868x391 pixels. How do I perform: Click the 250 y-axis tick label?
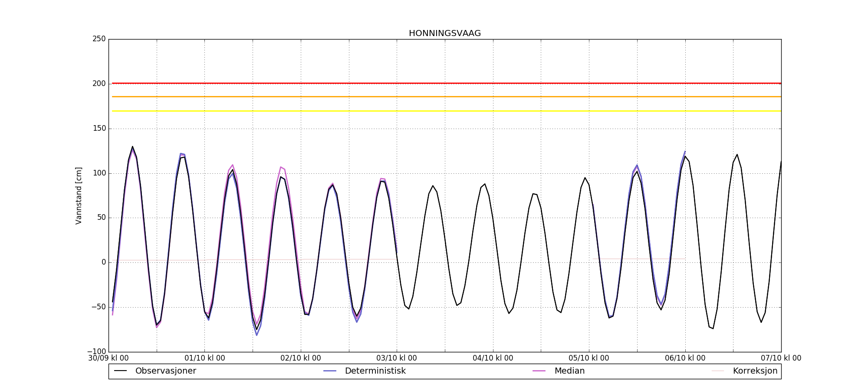pos(99,39)
